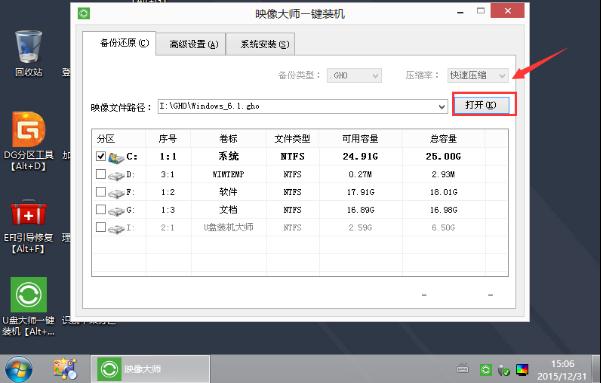Switch to the 系统安装 (S) tab

tap(261, 44)
